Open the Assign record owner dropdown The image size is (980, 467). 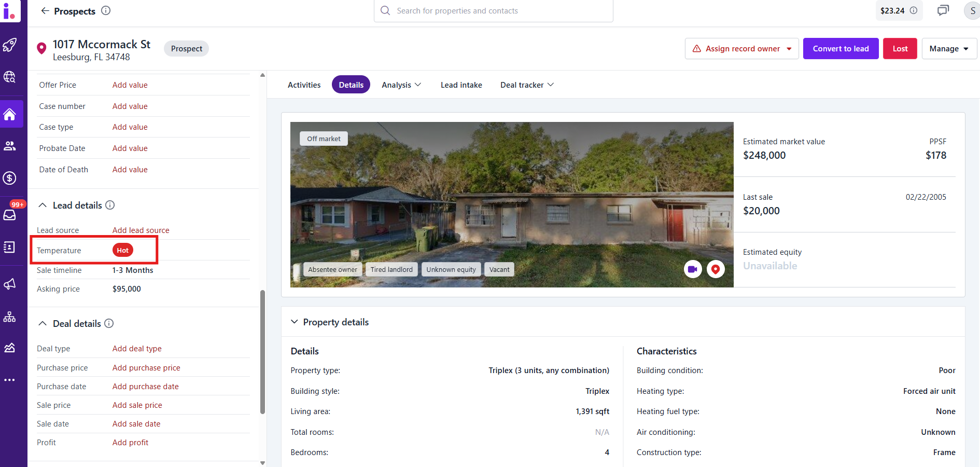741,49
